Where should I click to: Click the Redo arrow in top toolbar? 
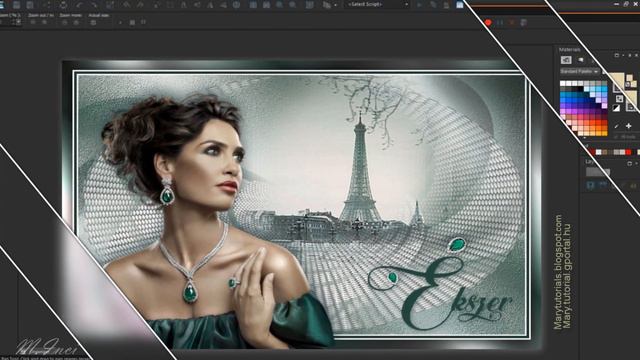[x=94, y=5]
